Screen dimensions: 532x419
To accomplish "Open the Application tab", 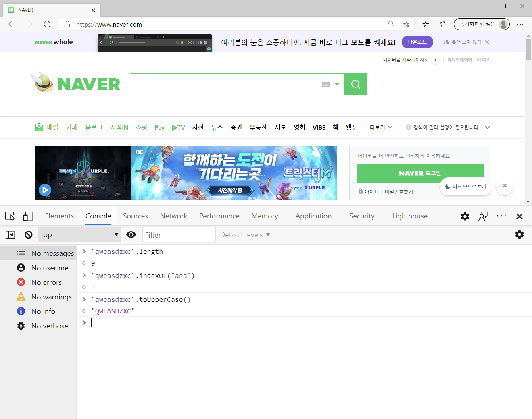I will (313, 216).
